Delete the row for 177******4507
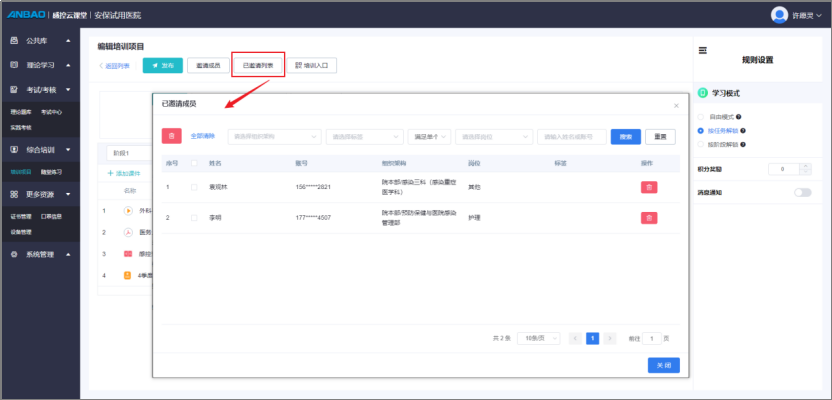This screenshot has height=400, width=832. point(649,218)
